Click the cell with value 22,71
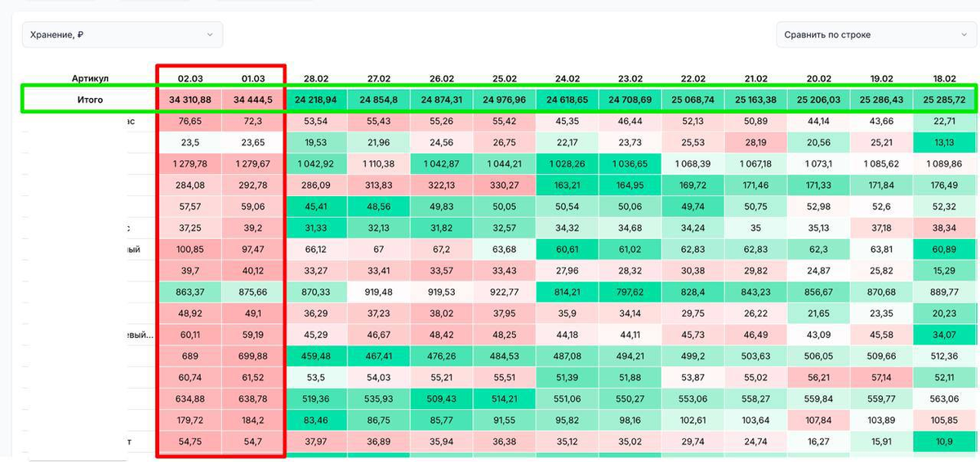980x462 pixels. pos(945,121)
